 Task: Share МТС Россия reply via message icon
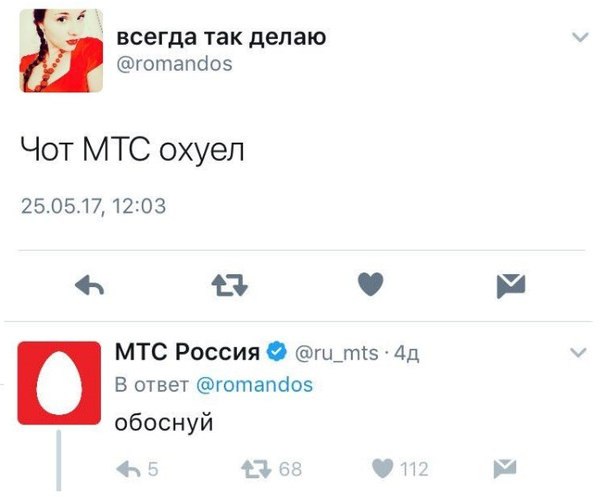click(505, 469)
